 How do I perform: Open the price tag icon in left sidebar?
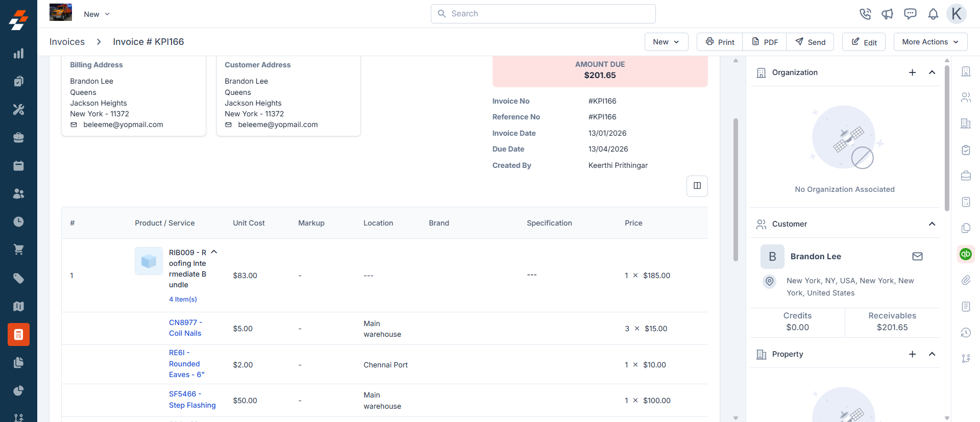18,278
